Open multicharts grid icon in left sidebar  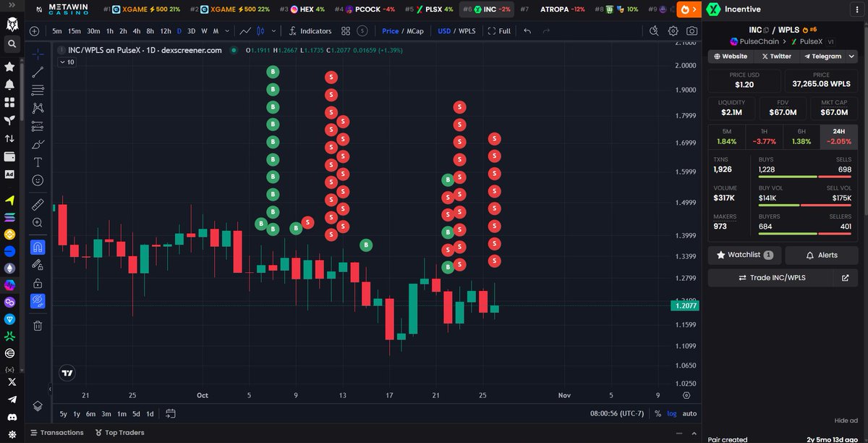[x=9, y=102]
